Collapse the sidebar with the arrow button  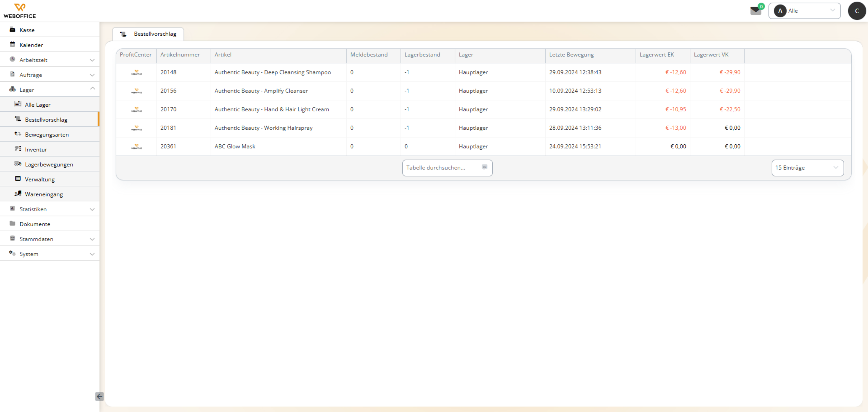point(99,397)
